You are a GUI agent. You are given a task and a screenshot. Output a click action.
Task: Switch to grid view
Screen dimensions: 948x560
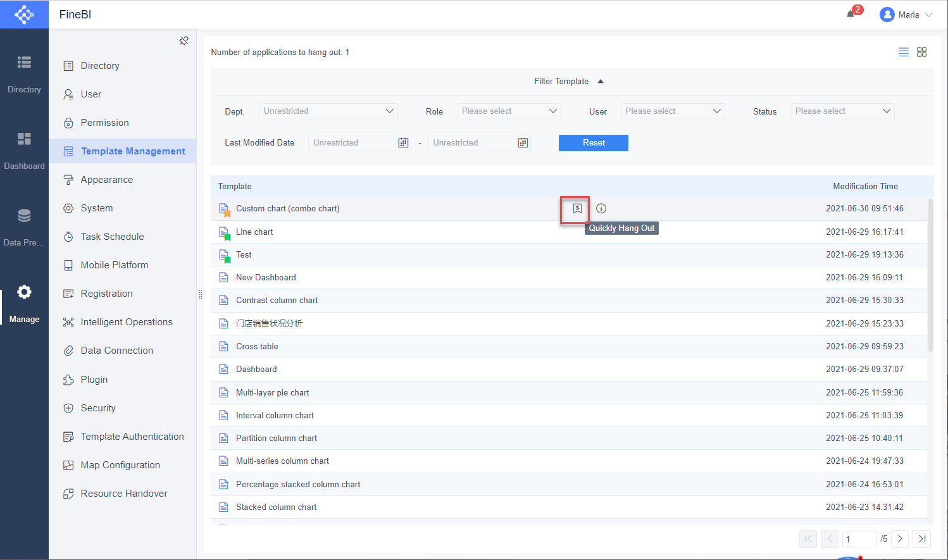coord(921,52)
